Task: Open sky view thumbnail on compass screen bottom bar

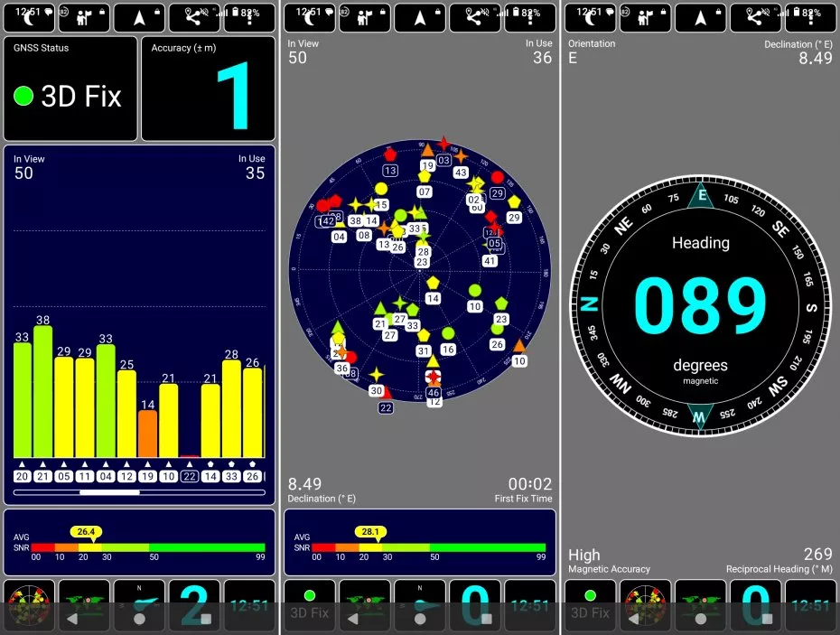Action: [x=646, y=605]
